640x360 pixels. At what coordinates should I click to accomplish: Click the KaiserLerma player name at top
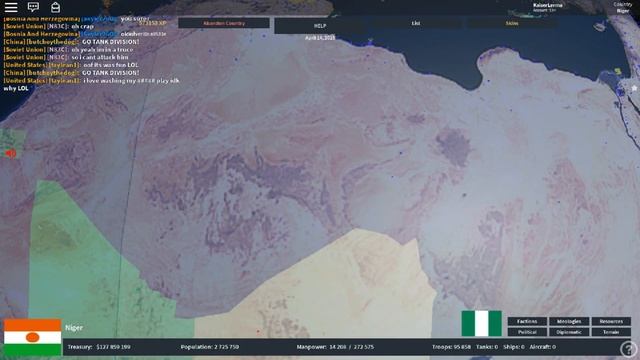click(x=547, y=5)
